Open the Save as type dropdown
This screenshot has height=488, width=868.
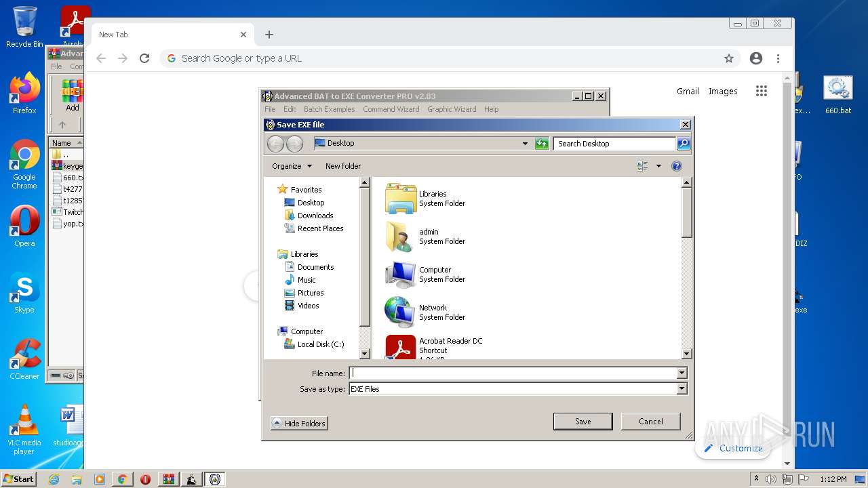(682, 389)
